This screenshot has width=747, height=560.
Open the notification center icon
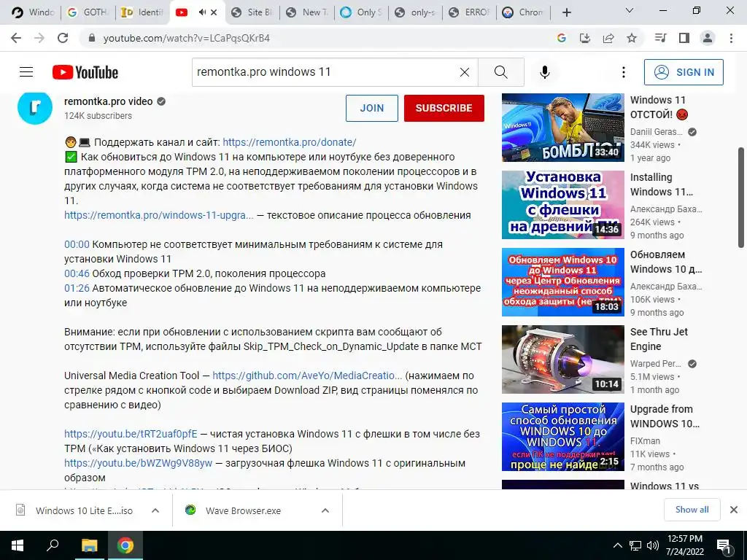point(724,545)
